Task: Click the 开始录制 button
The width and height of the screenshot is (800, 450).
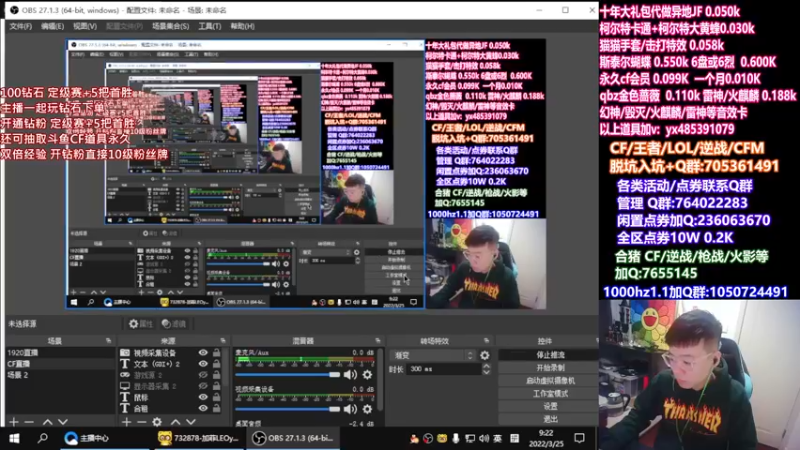Action: tap(549, 368)
